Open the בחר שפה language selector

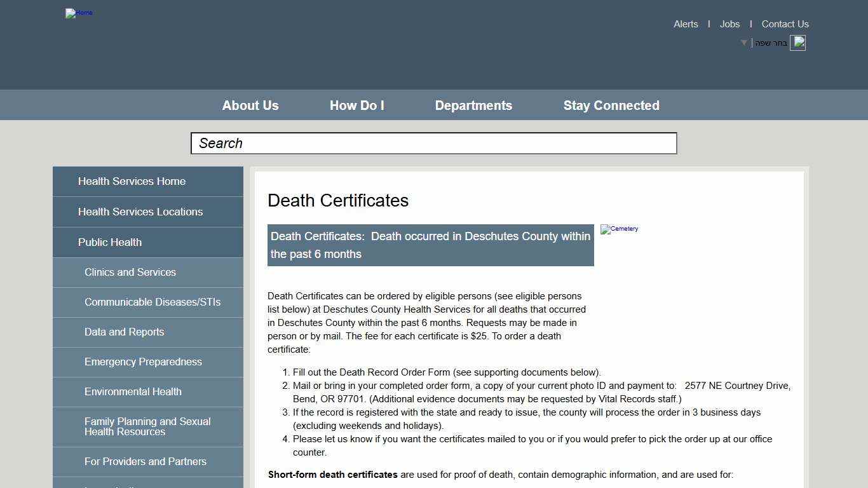(x=769, y=43)
